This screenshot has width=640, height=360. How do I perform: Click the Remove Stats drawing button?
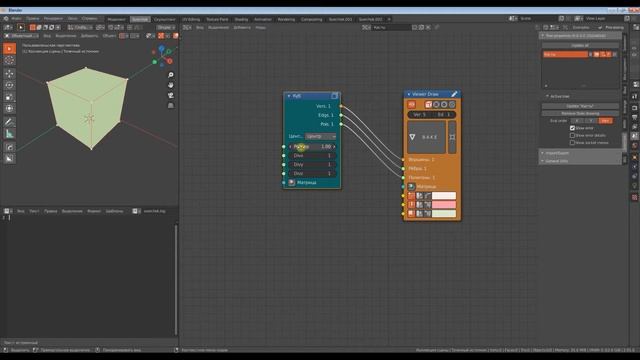coord(580,113)
